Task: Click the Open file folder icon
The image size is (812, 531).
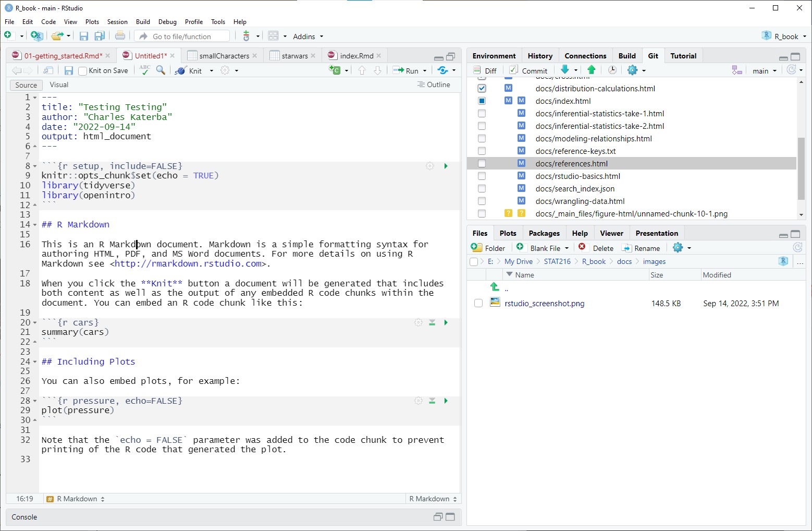Action: [x=57, y=36]
